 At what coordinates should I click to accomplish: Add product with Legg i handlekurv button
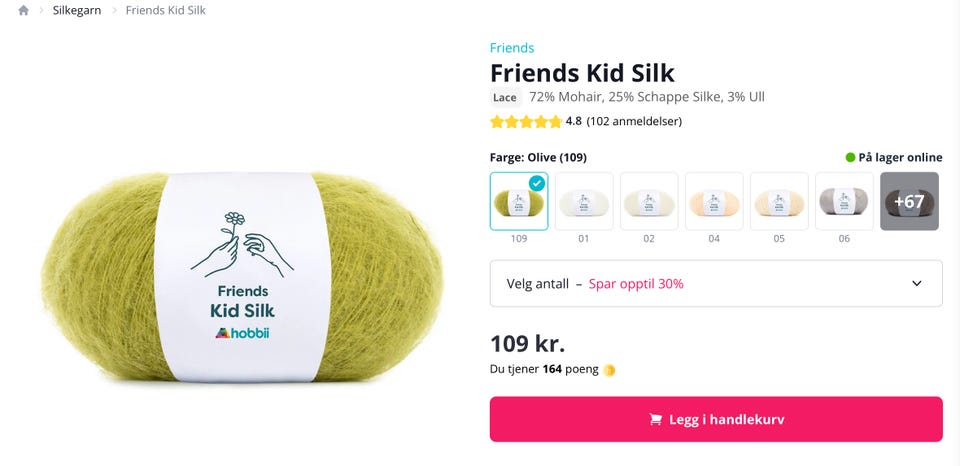[716, 419]
